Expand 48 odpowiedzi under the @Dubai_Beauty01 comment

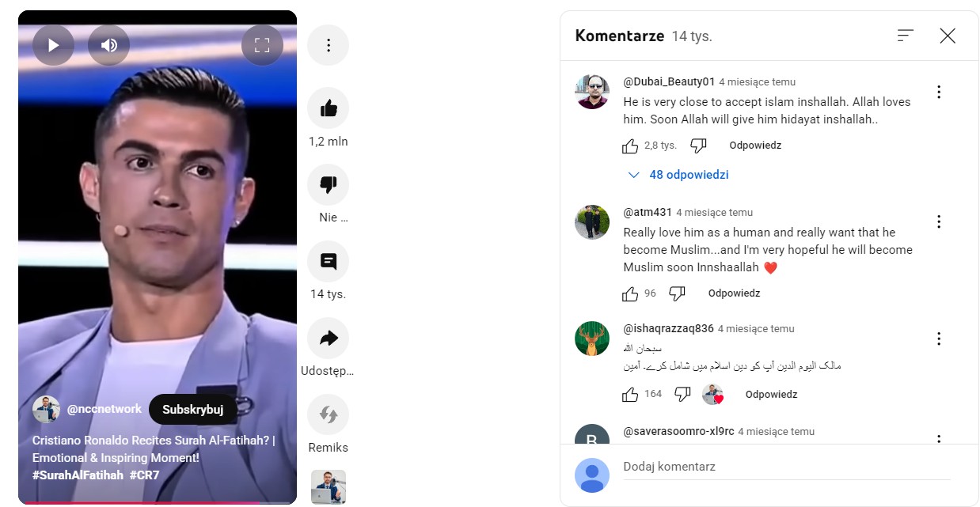click(678, 175)
